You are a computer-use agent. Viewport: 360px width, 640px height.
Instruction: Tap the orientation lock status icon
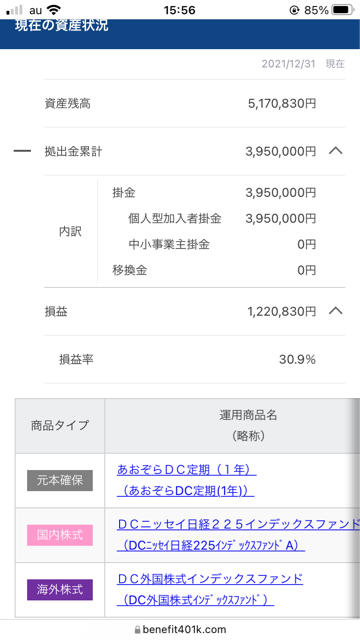(294, 10)
